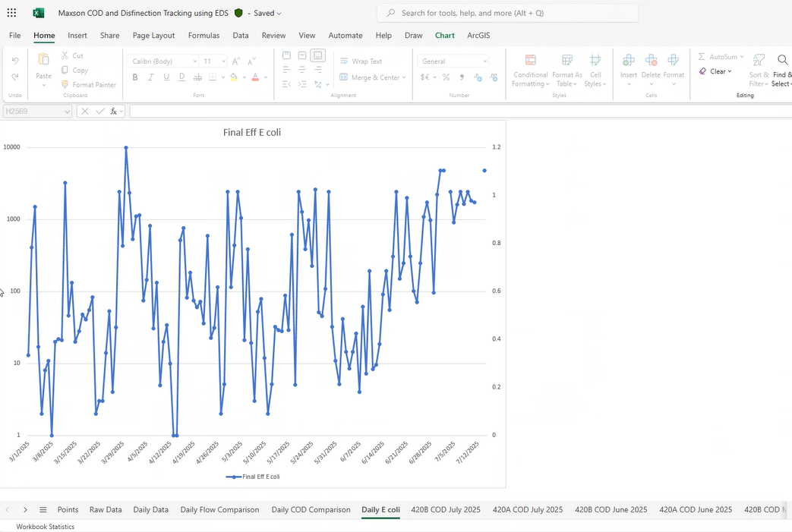Click the Find & Select magnifier icon

pyautogui.click(x=782, y=60)
